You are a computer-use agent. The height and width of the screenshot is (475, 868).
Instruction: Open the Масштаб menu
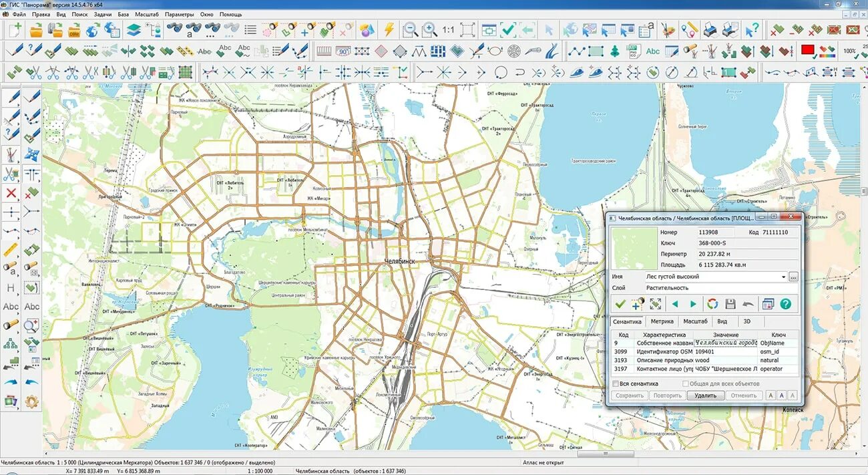(x=146, y=14)
